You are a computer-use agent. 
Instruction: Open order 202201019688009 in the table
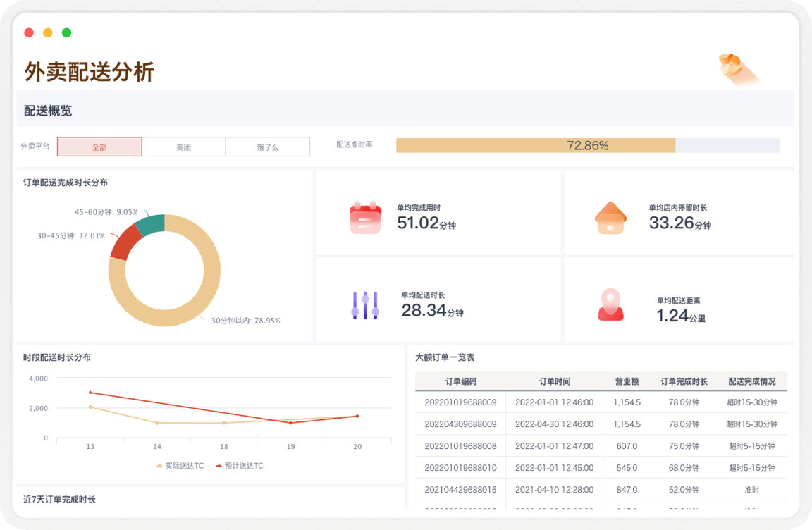(460, 402)
